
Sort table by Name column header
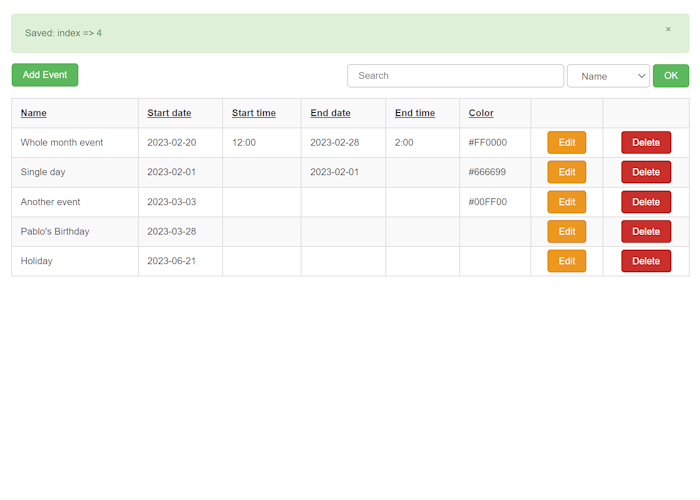pyautogui.click(x=34, y=113)
